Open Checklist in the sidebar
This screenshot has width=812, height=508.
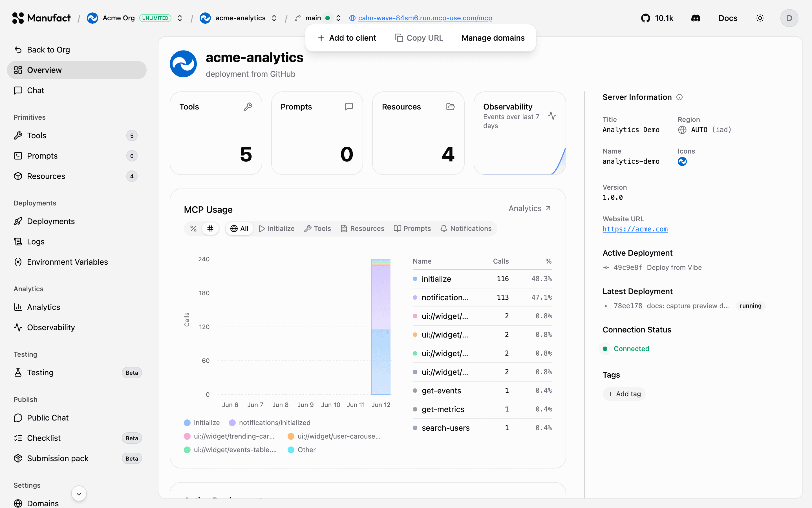(76, 438)
